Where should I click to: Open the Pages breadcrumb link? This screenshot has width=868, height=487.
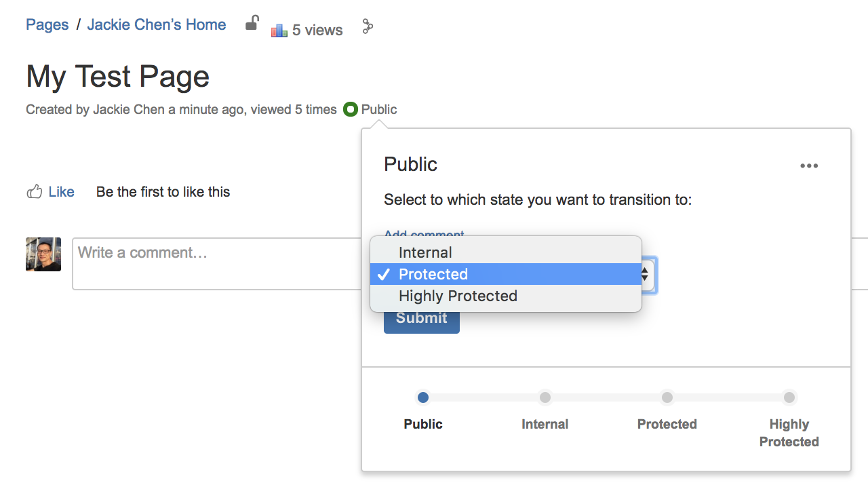(x=47, y=24)
